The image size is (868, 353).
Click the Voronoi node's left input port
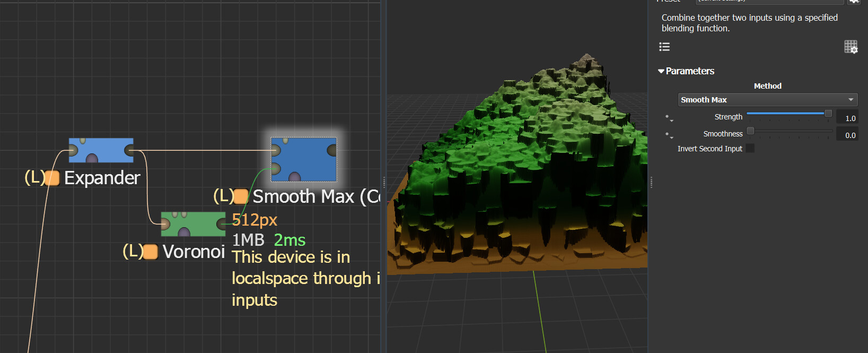(x=165, y=224)
